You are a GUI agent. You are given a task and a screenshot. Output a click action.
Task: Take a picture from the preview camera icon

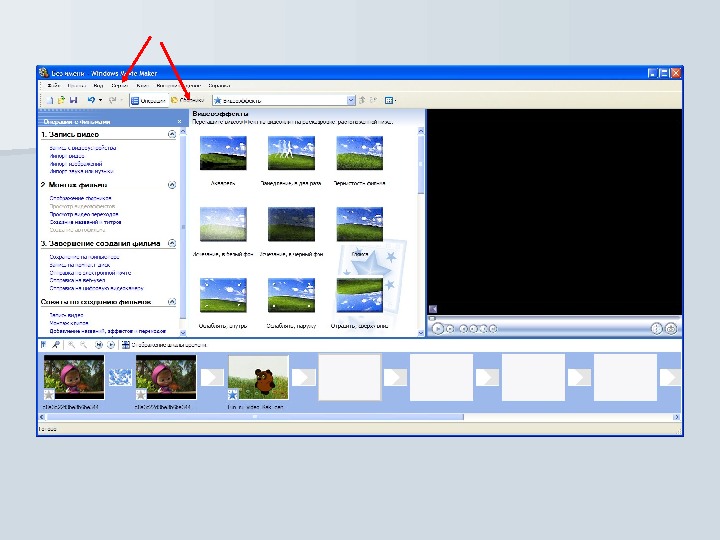point(671,329)
